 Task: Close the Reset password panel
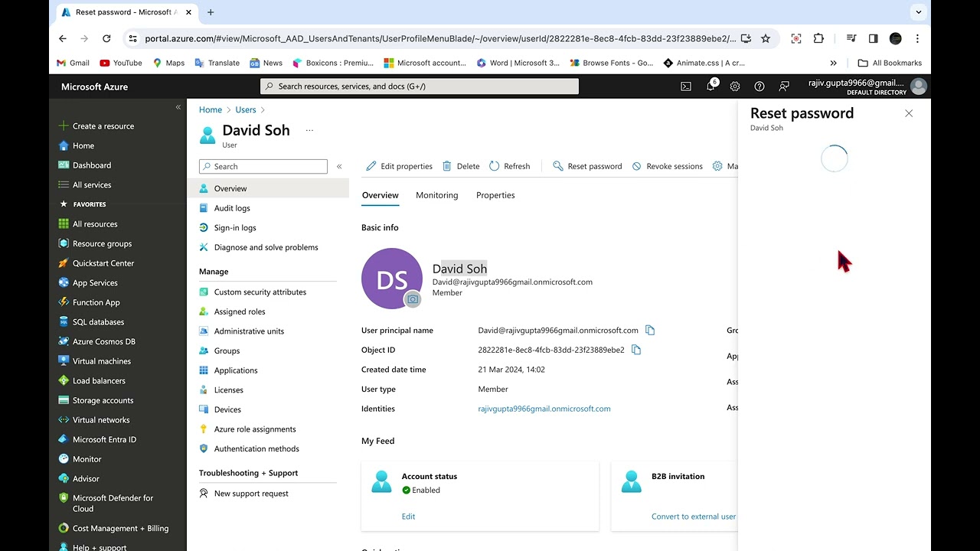[909, 113]
